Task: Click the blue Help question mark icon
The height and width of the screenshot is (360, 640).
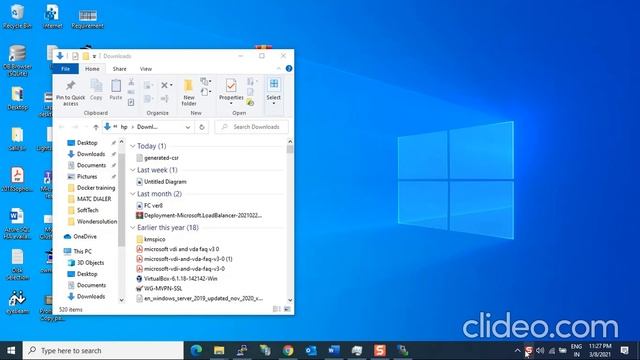Action: coord(289,69)
